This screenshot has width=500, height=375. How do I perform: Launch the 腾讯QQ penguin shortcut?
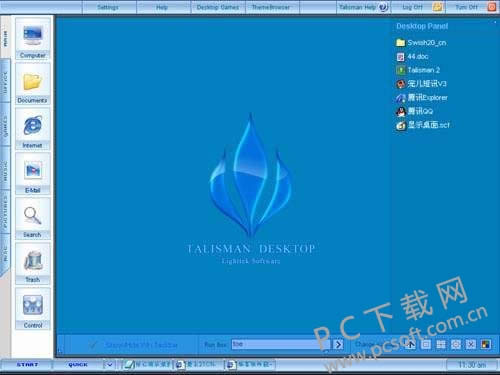pos(414,111)
